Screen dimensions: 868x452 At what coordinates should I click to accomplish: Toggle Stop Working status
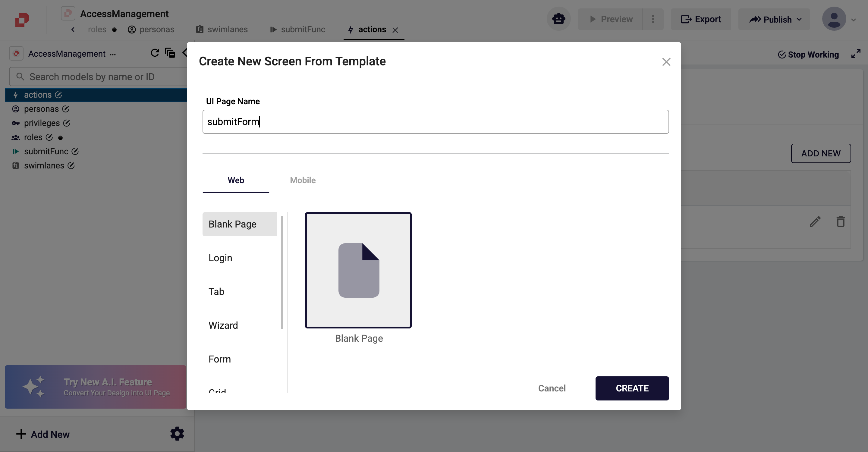point(808,55)
